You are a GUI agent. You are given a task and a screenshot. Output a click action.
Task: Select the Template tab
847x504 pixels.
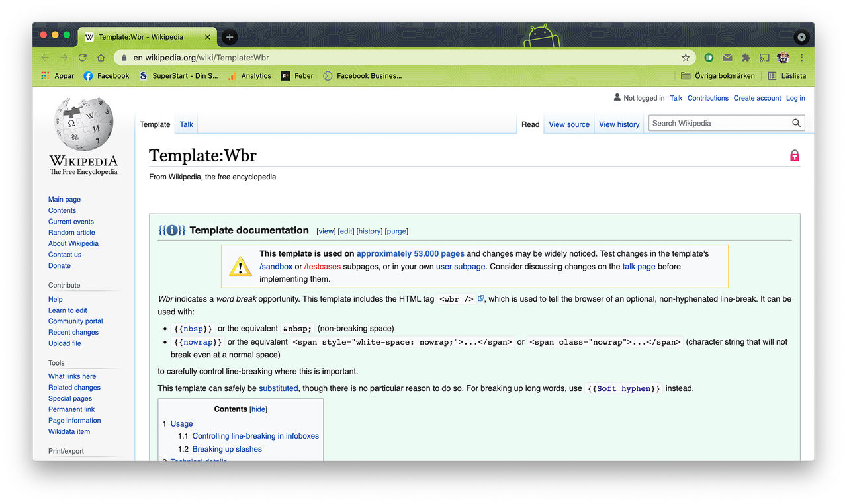coord(155,124)
